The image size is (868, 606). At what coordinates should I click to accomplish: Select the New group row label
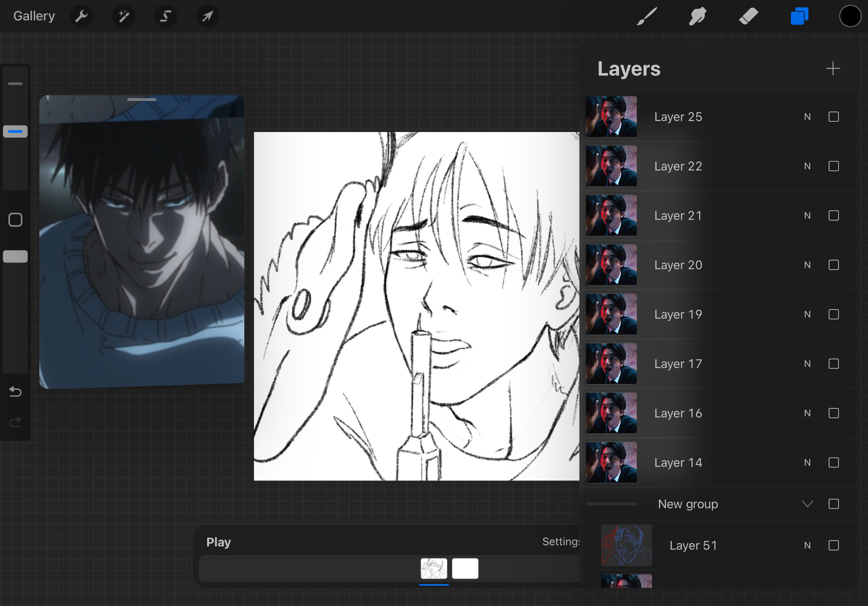click(688, 504)
